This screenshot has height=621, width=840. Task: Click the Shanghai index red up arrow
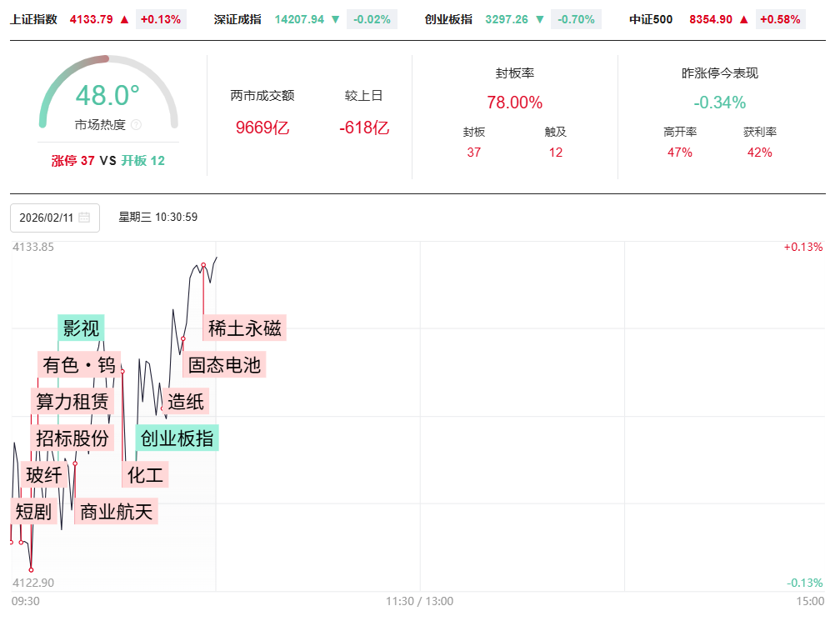tap(125, 19)
